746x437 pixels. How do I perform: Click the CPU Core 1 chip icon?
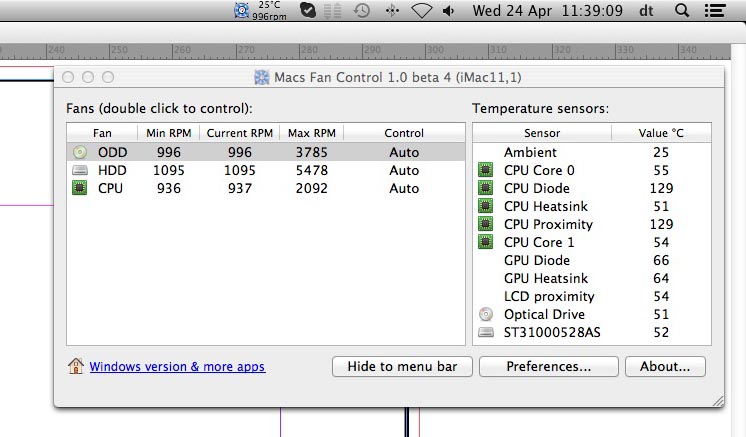[x=485, y=242]
